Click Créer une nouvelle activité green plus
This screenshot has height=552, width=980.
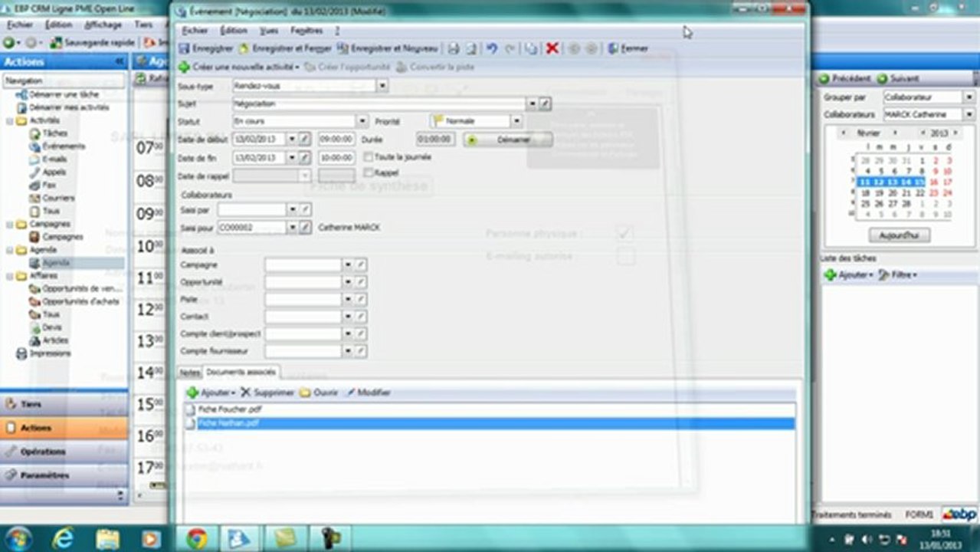(184, 67)
